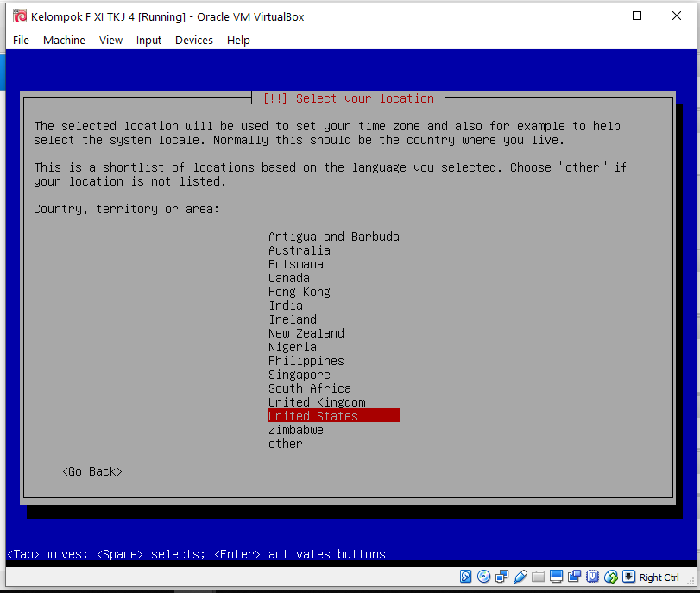Select Singapore as location
Viewport: 700px width, 593px height.
[x=300, y=375]
